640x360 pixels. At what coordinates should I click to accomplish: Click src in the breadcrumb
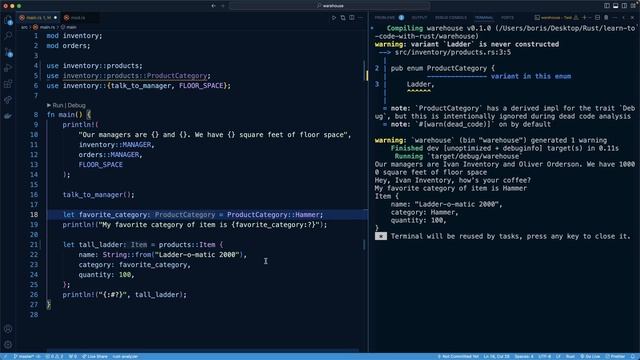(x=24, y=27)
